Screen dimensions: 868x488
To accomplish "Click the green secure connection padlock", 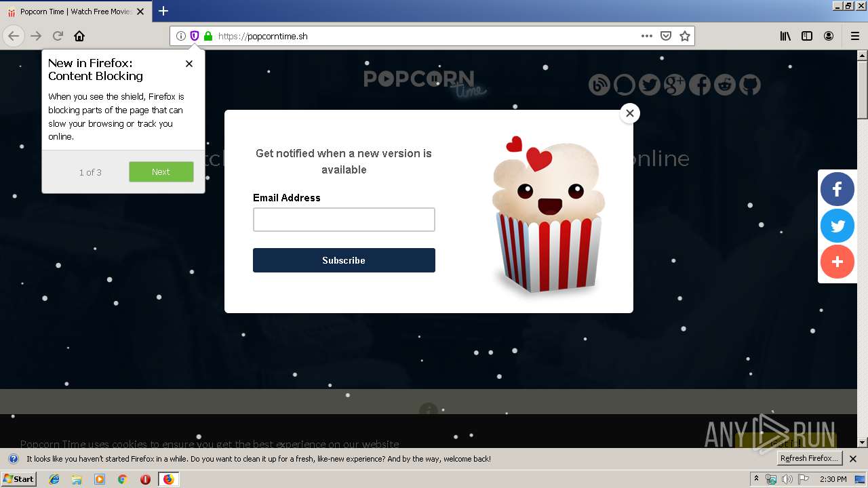I will (x=208, y=36).
